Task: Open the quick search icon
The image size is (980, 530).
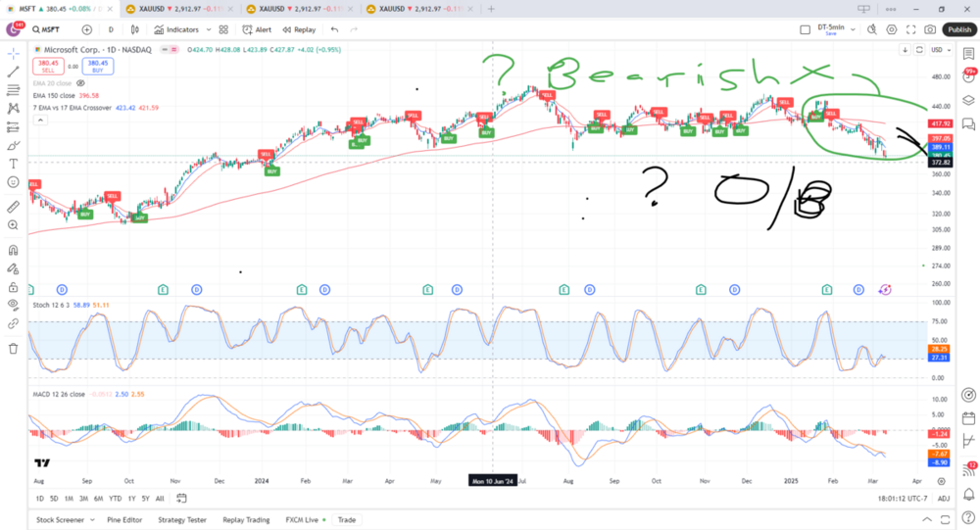Action: coord(872,29)
